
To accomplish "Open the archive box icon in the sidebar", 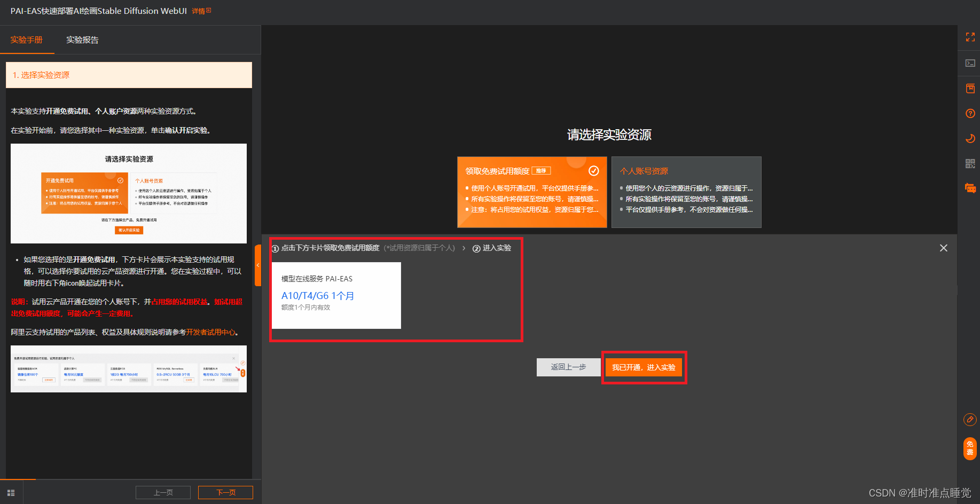I will click(970, 88).
